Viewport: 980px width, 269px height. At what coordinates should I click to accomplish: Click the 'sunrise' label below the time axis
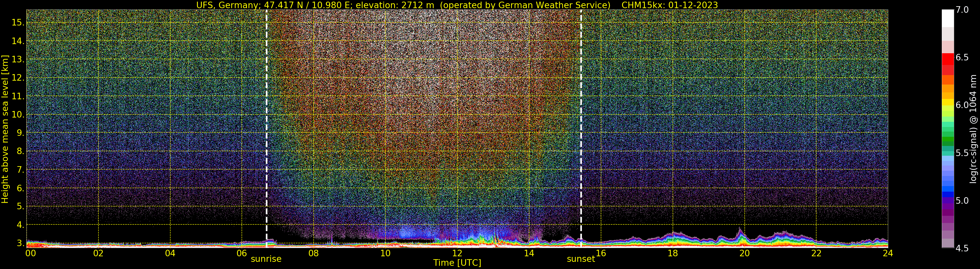click(x=266, y=259)
